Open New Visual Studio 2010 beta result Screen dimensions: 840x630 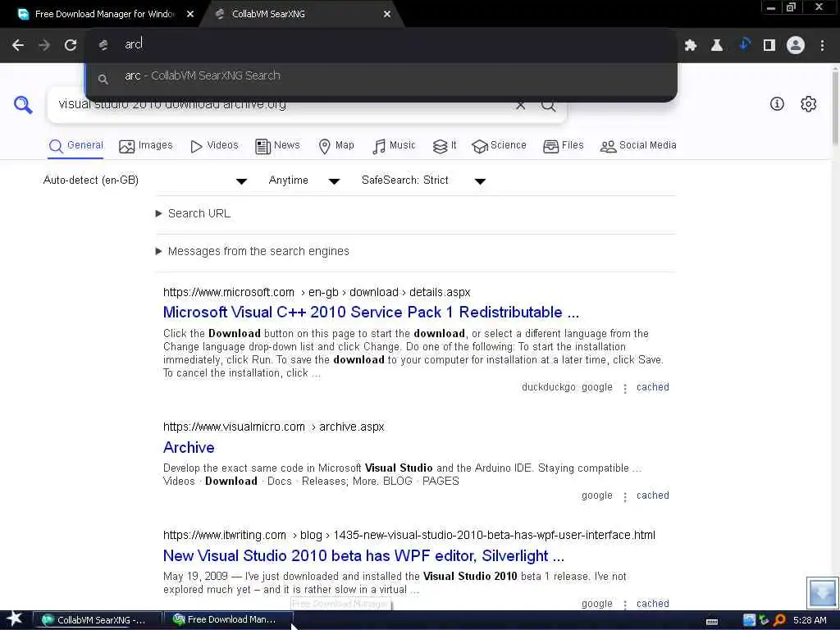click(x=363, y=556)
